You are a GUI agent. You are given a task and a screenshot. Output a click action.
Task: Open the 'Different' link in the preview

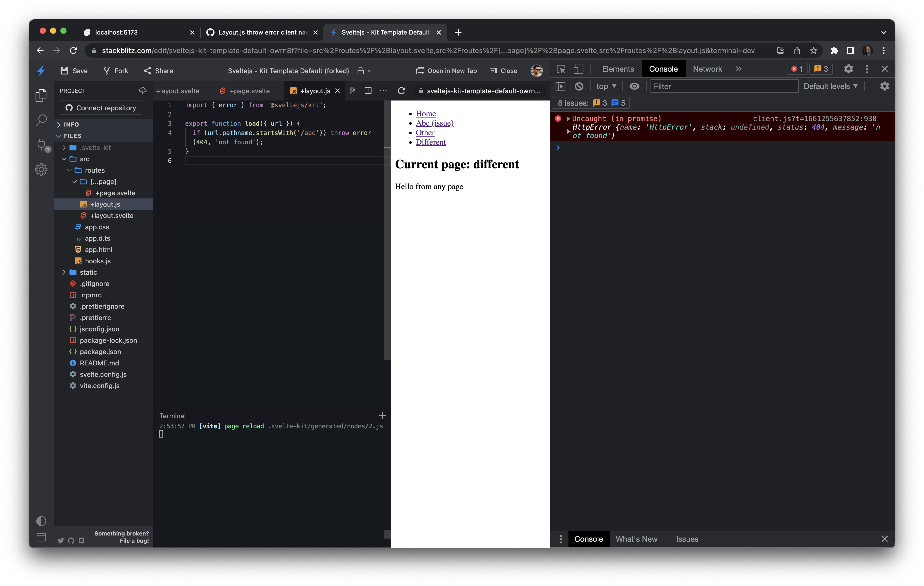431,142
